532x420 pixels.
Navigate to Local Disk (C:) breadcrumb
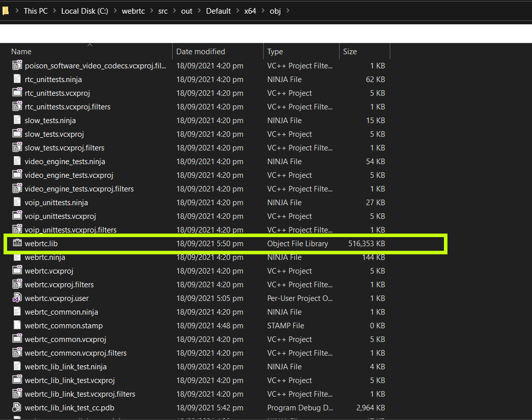coord(85,11)
